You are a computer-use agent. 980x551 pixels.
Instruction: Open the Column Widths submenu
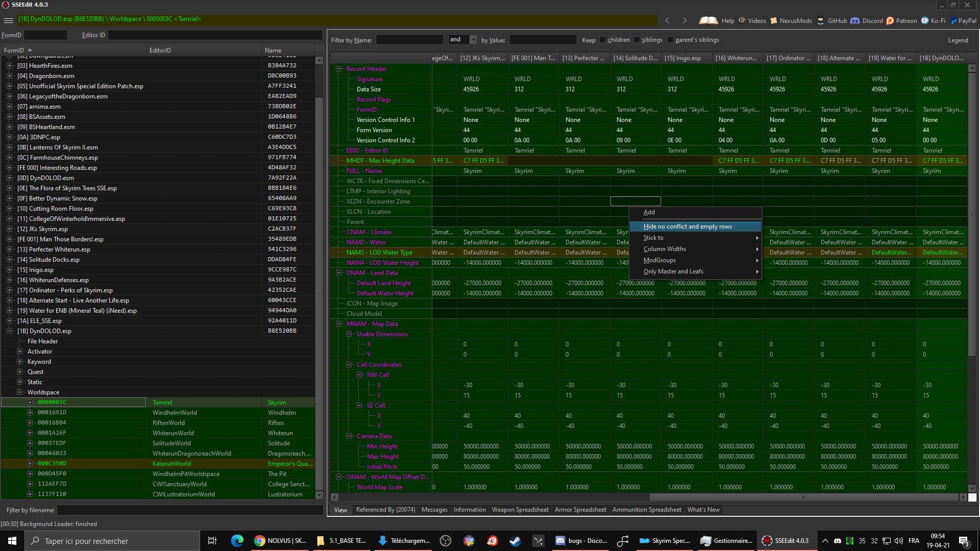695,249
